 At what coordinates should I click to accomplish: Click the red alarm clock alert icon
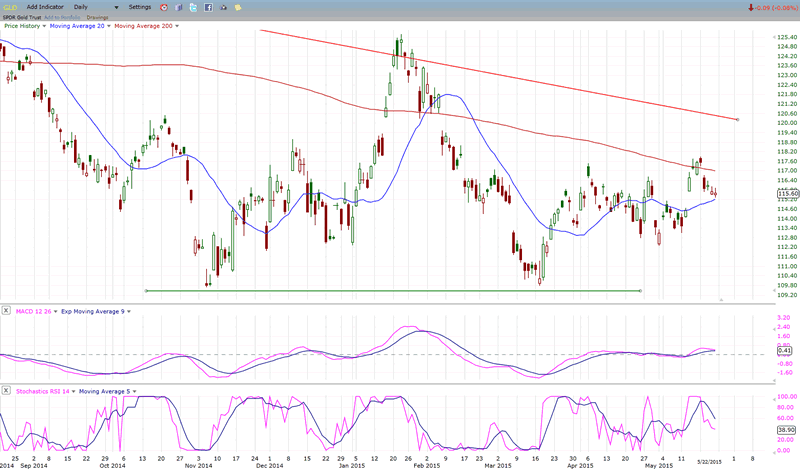click(164, 8)
